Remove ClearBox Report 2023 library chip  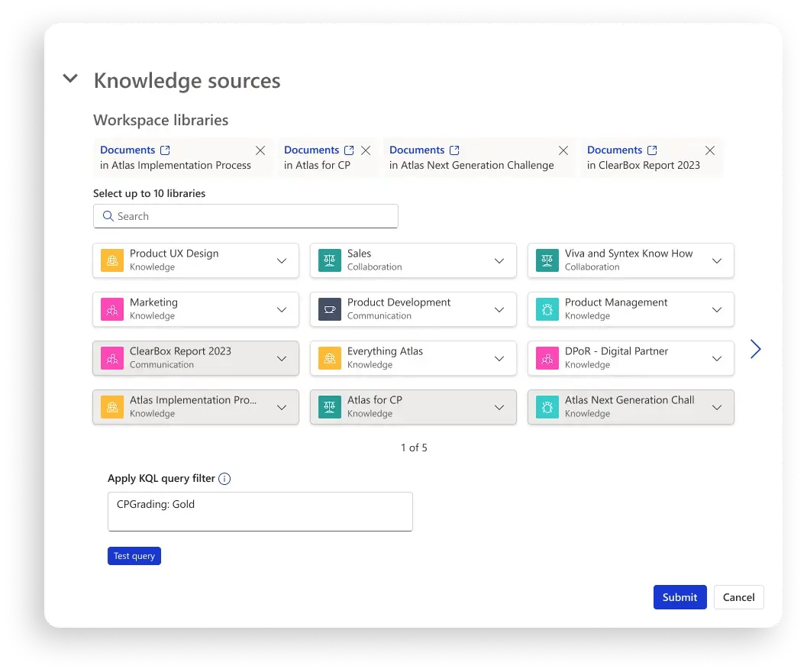(x=710, y=150)
